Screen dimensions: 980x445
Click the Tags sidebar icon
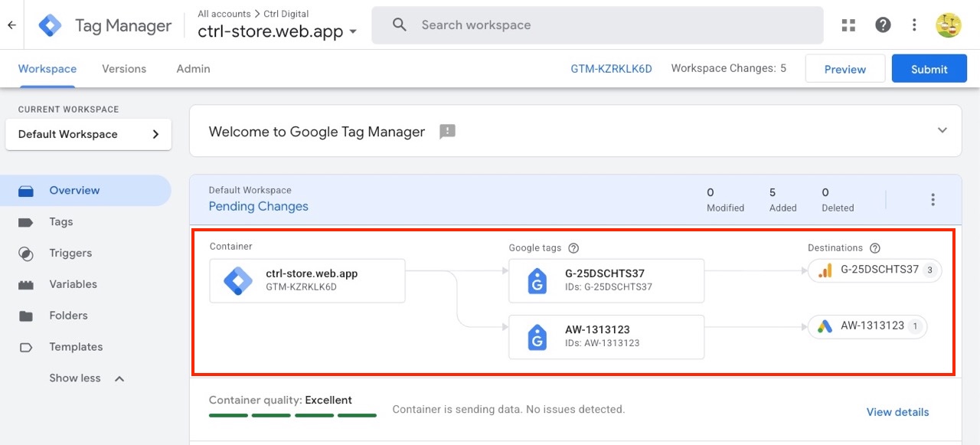26,222
